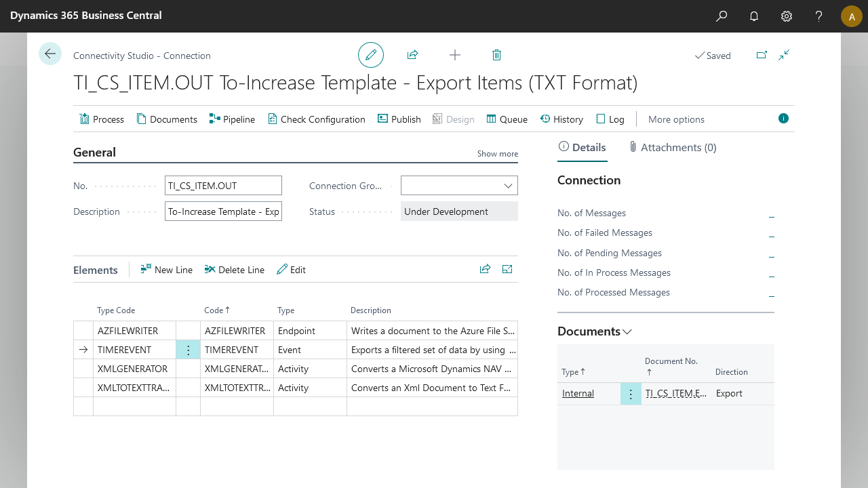Open the Queue action

pyautogui.click(x=507, y=119)
